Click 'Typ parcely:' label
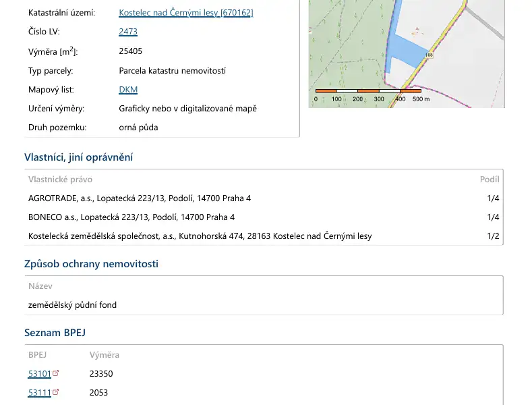 [x=51, y=71]
